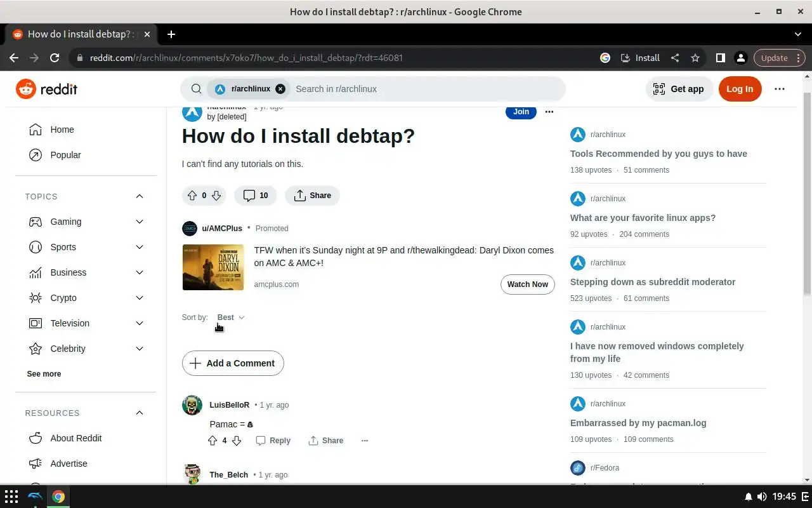The image size is (812, 508).
Task: Open 'What are your favorite linux apps?'
Action: click(x=643, y=218)
